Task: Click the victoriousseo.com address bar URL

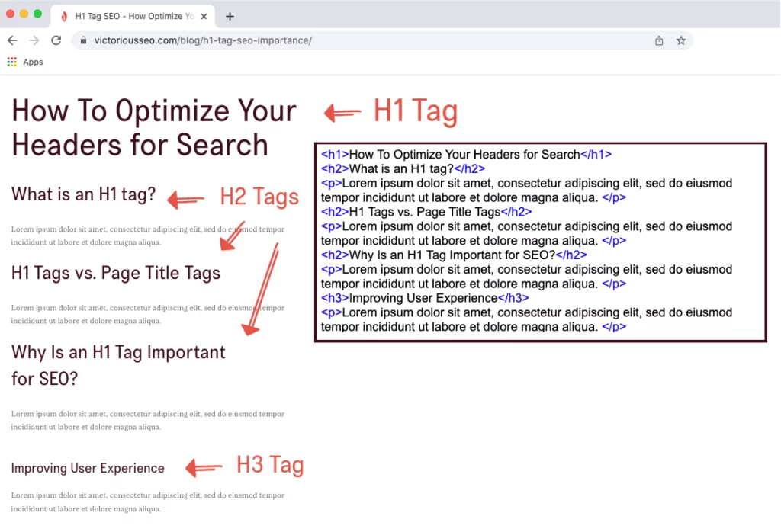Action: point(203,40)
